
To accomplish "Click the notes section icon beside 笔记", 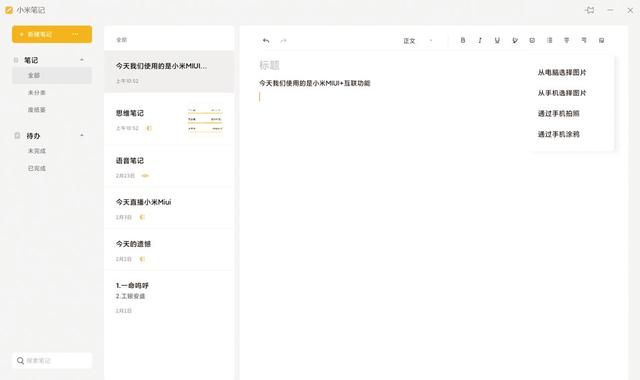I will (16, 60).
